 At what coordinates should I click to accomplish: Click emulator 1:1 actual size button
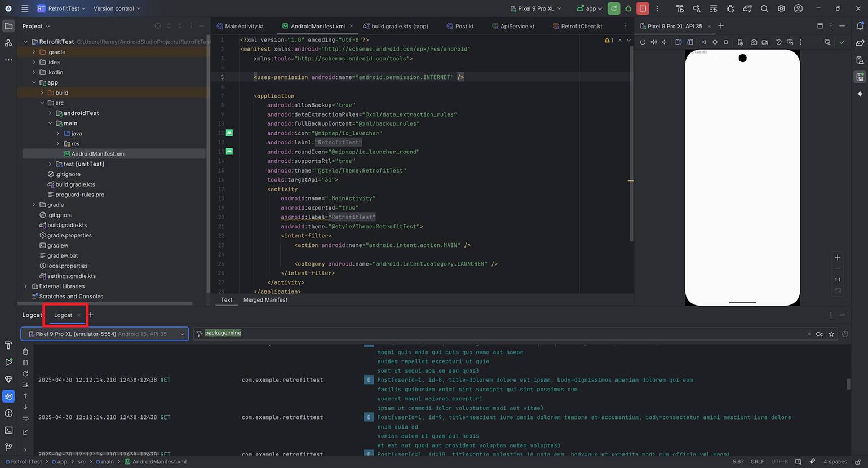[838, 280]
